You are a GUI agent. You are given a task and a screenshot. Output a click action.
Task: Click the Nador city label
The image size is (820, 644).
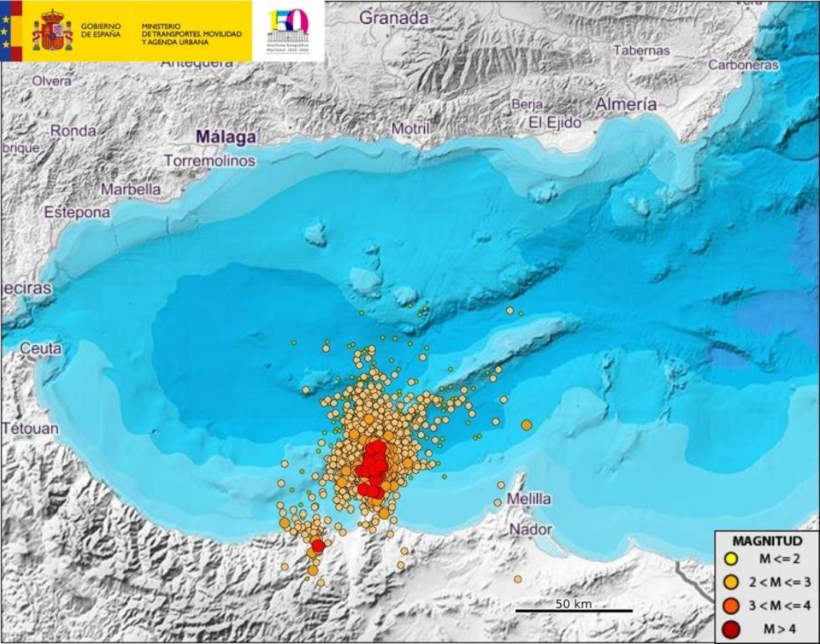pos(531,528)
